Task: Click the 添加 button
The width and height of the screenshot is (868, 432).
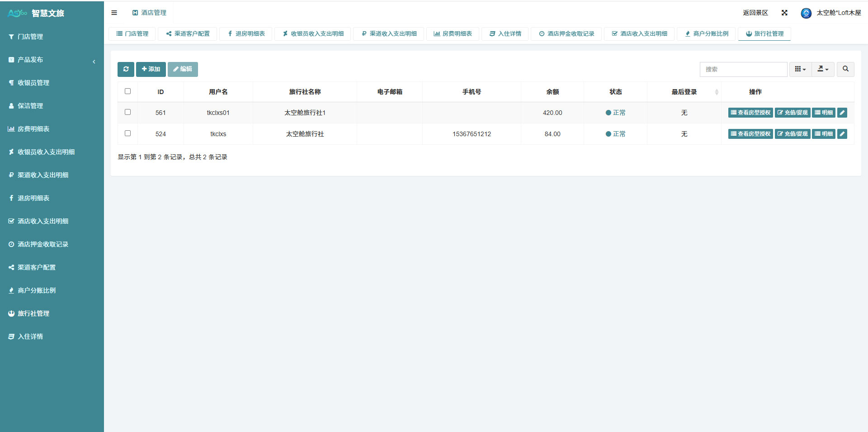Action: tap(151, 69)
